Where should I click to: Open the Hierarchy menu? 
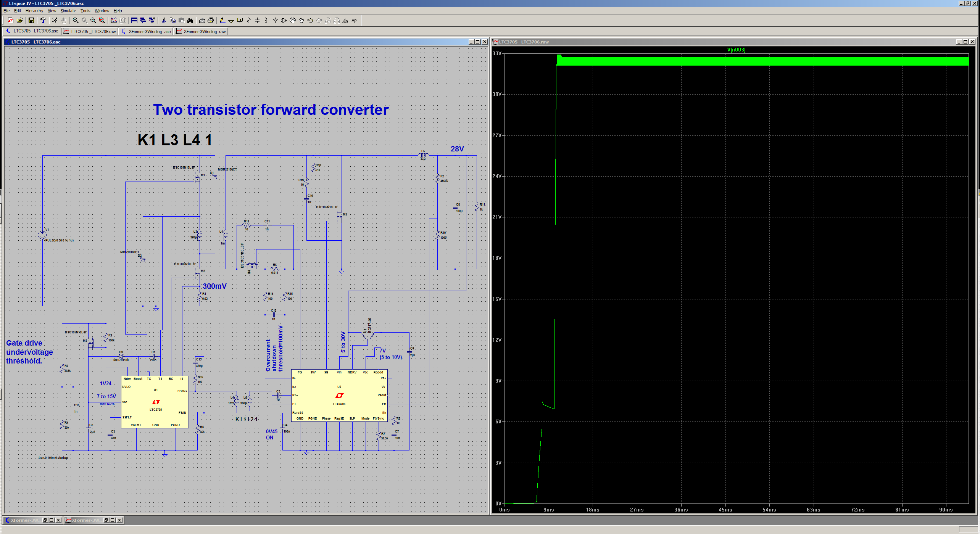[x=34, y=11]
